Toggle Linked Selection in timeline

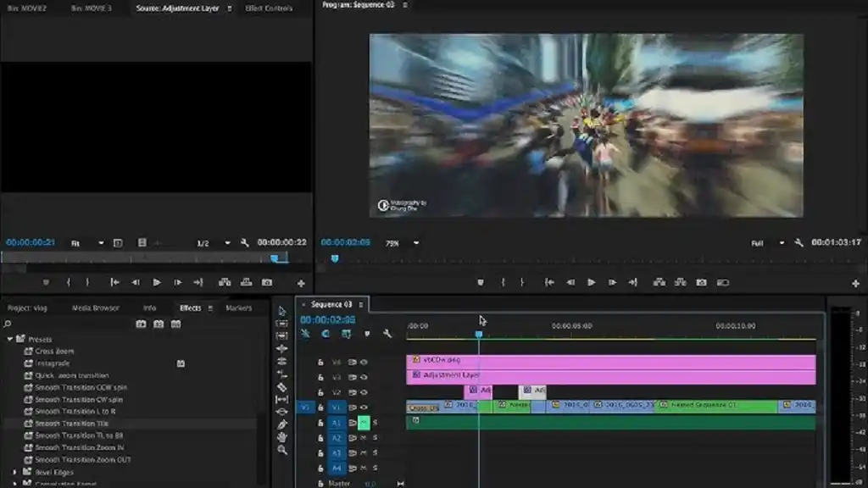pos(346,334)
